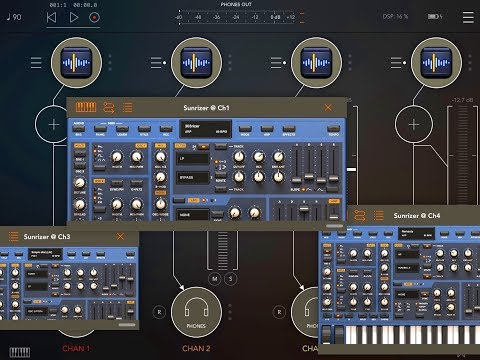Open channel 2 side options dots
Viewport: 480px width, 360px height.
click(x=230, y=62)
